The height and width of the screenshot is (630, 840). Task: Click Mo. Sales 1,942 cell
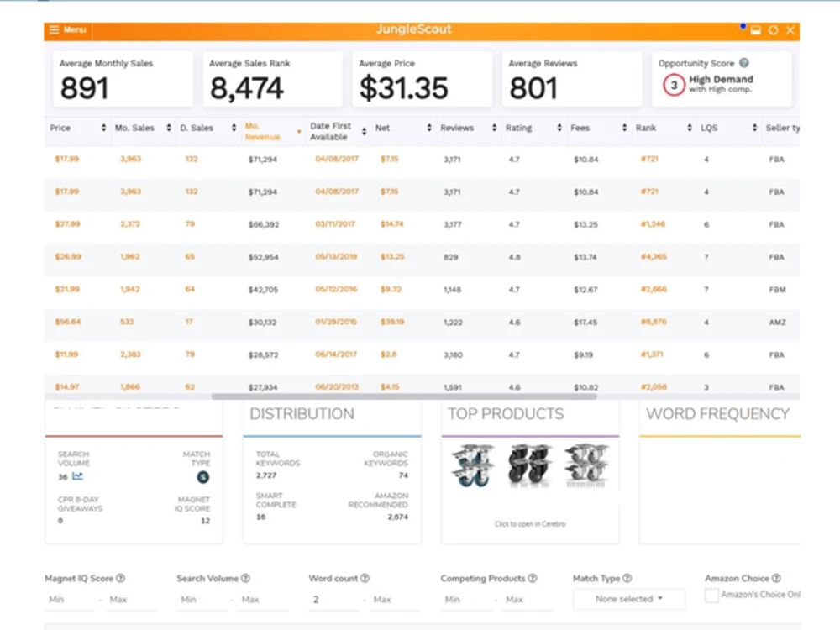(x=130, y=289)
